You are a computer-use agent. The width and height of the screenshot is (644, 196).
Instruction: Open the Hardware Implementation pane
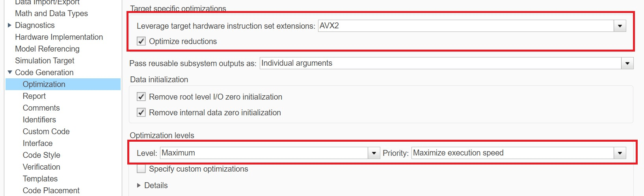pyautogui.click(x=59, y=37)
